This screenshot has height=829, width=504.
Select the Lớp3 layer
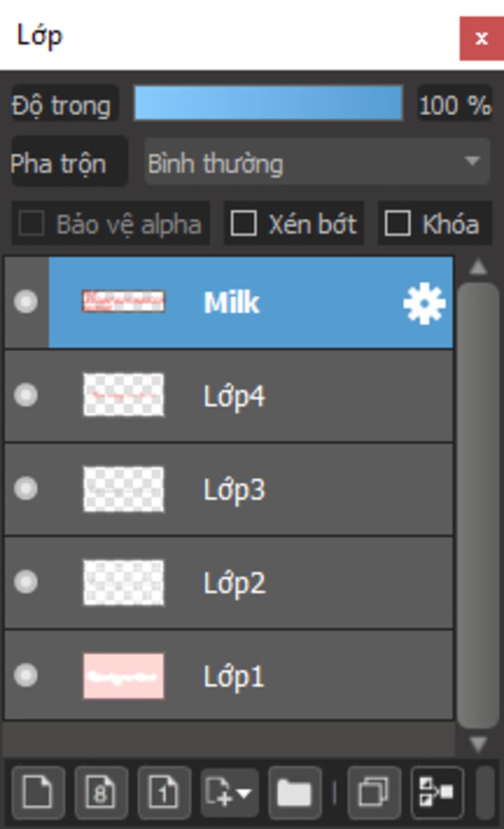click(x=295, y=490)
